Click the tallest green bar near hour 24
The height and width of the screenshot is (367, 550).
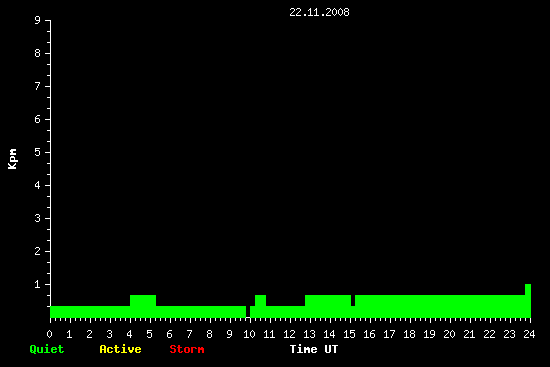tap(528, 300)
